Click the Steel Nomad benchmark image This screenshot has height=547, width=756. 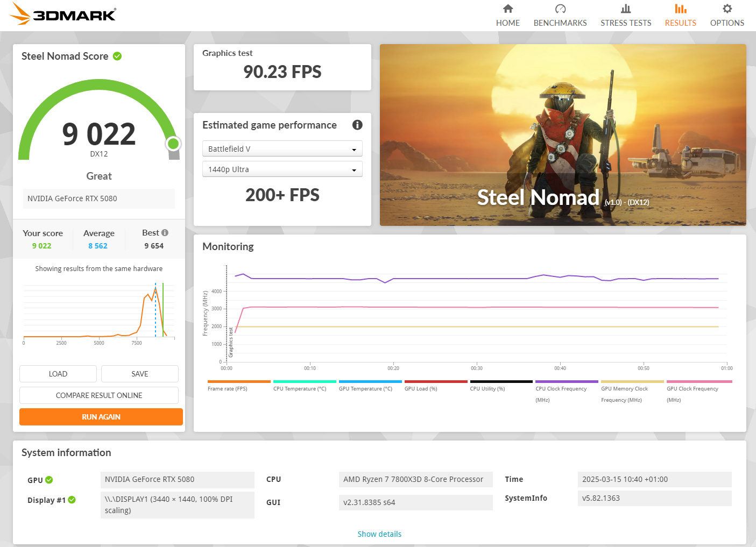(563, 135)
